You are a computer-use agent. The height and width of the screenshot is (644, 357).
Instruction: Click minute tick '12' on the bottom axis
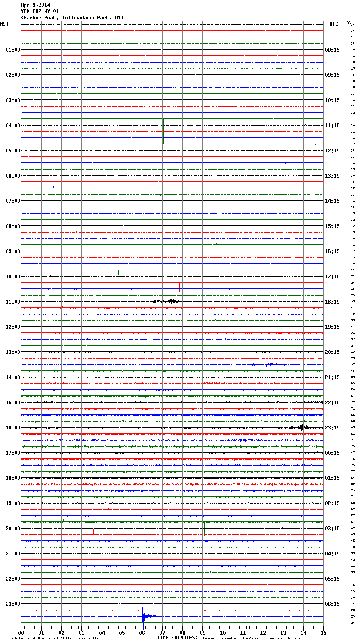(263, 633)
